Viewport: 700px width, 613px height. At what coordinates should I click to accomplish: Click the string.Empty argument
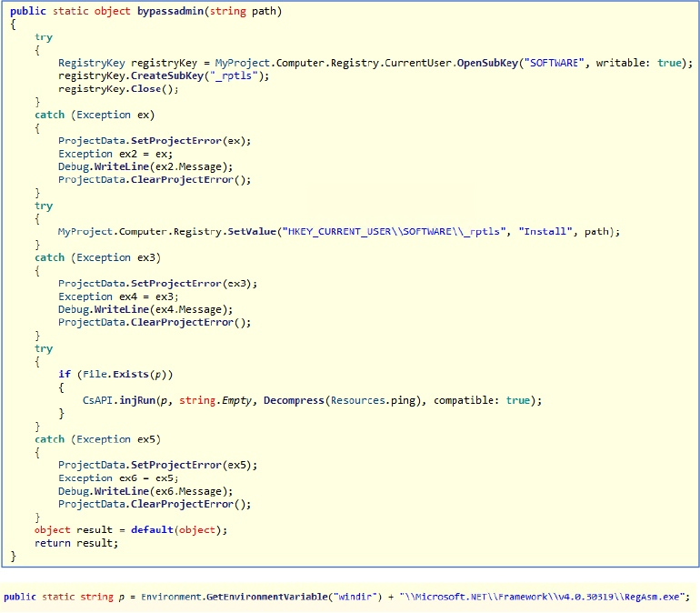(x=216, y=400)
